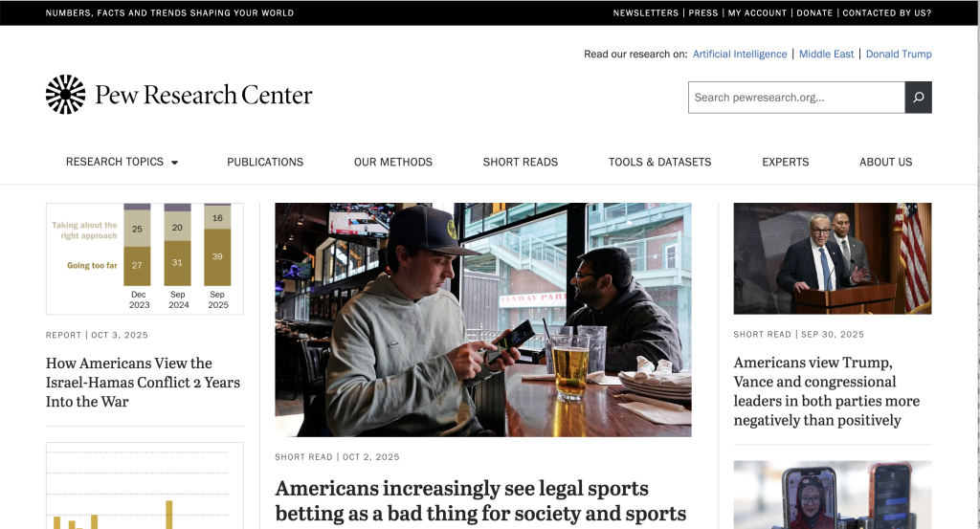Open the Experts page
Screen dimensions: 980x529
(786, 162)
